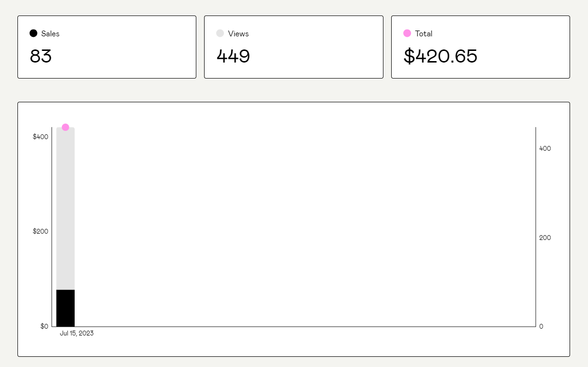Click the pink Total color marker
The image size is (588, 367).
(407, 33)
